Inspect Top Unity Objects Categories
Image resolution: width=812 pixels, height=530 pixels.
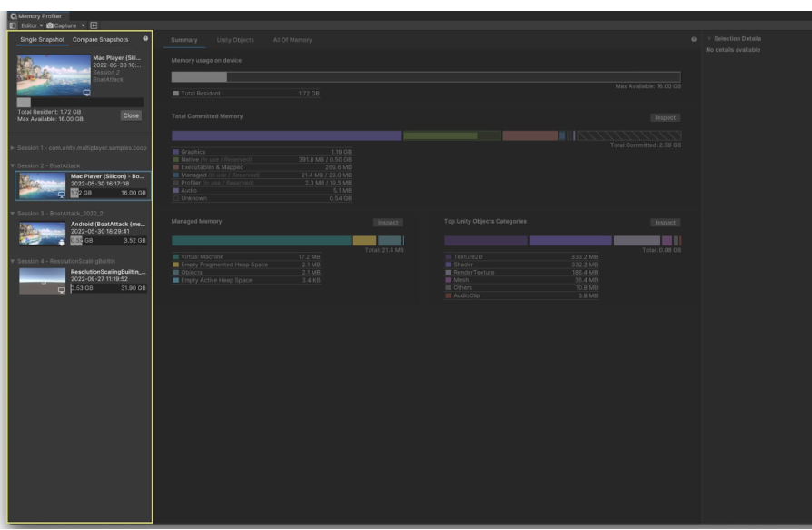point(666,222)
